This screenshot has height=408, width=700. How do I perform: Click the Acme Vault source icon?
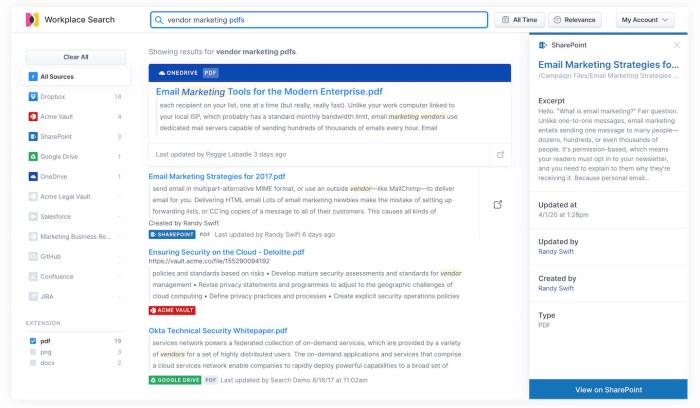tap(33, 117)
